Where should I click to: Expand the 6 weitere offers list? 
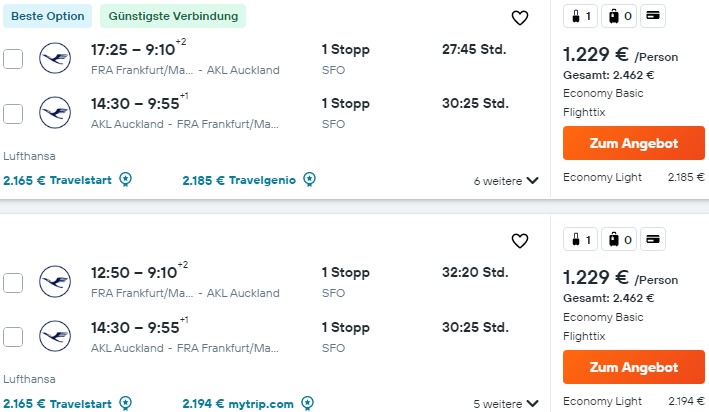point(506,181)
